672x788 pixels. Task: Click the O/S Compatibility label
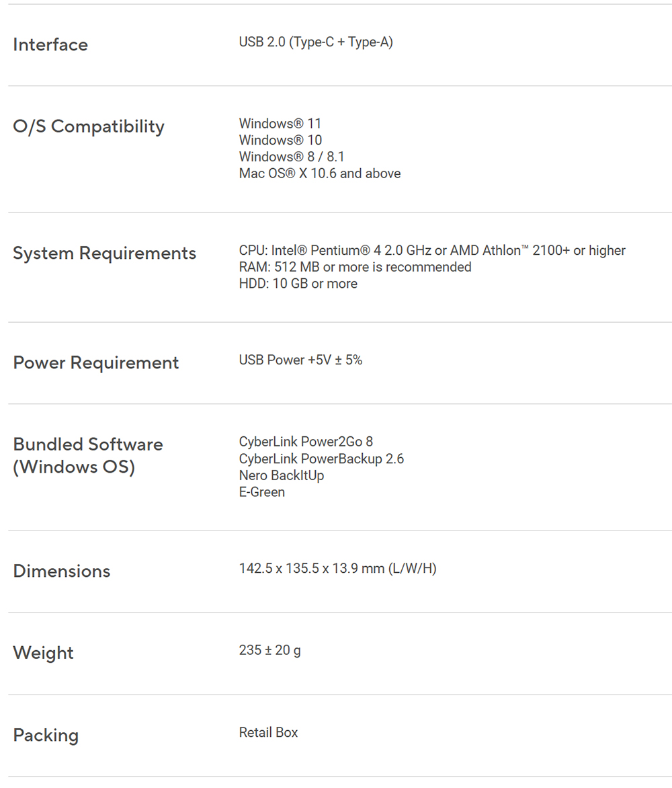pos(89,126)
